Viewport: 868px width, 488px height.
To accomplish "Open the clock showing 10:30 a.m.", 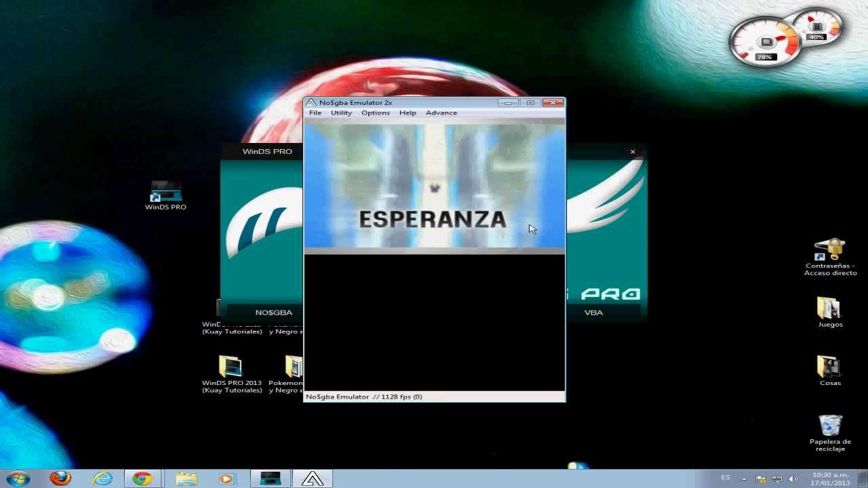I will [x=830, y=479].
